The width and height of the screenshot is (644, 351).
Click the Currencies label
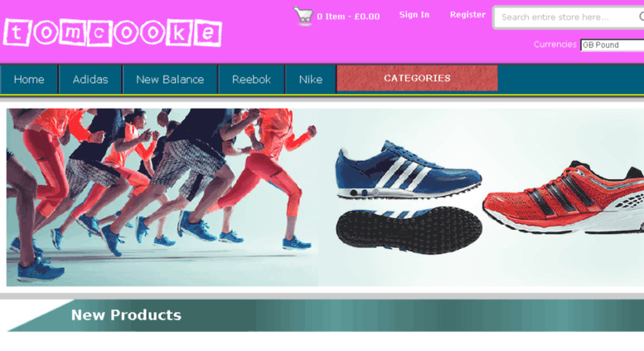pyautogui.click(x=554, y=44)
